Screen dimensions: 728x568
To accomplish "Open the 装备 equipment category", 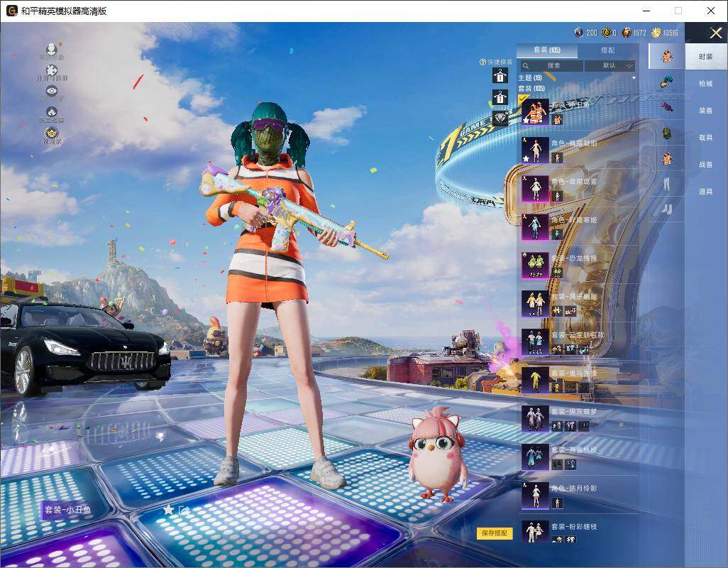I will 706,111.
